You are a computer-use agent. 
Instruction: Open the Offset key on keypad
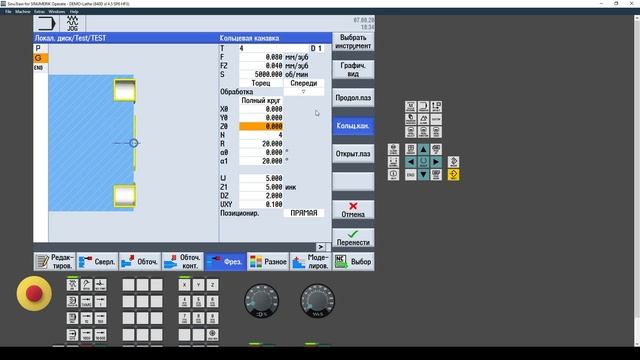point(436,107)
